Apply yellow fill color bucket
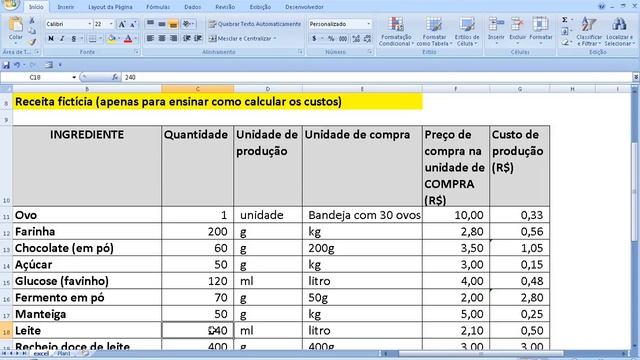 click(111, 39)
